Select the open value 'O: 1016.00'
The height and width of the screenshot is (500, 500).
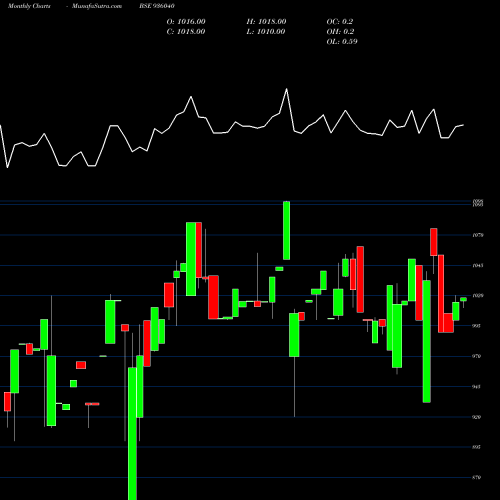coord(186,22)
